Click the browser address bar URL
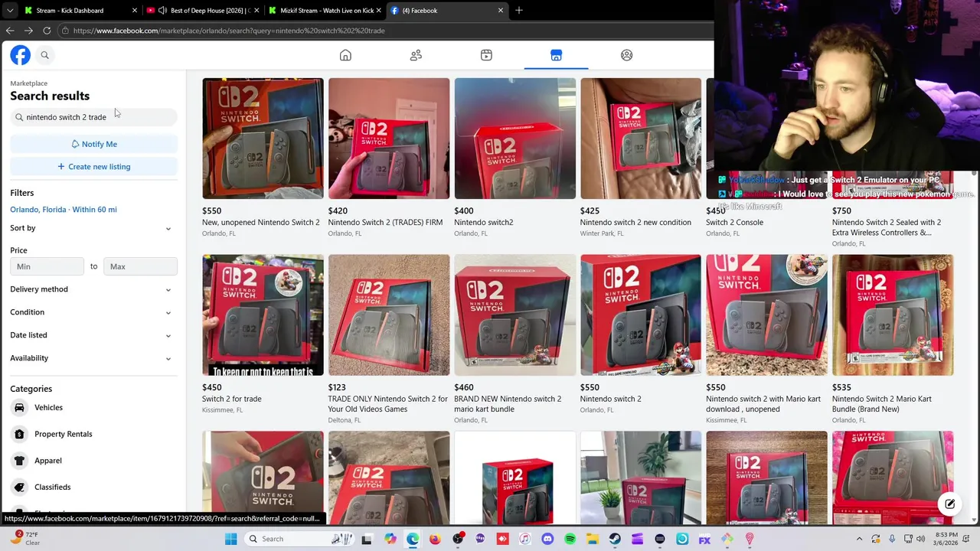Viewport: 980px width, 551px height. pos(229,31)
